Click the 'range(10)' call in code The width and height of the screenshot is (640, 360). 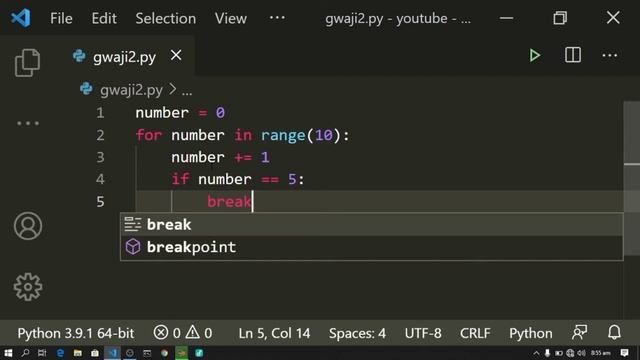pos(301,135)
